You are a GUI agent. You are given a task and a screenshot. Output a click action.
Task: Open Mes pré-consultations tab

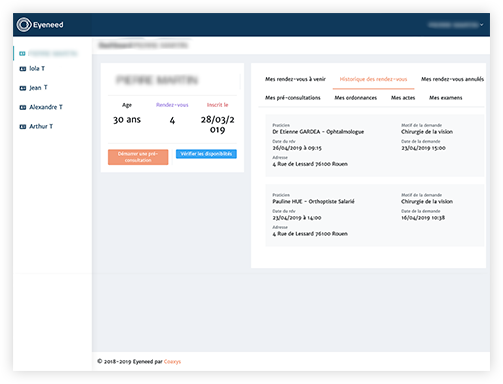(293, 98)
